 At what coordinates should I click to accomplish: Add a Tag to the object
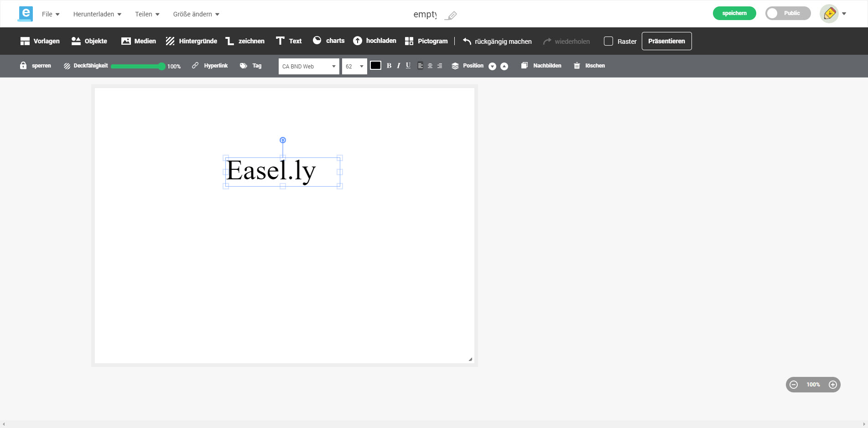coord(250,66)
